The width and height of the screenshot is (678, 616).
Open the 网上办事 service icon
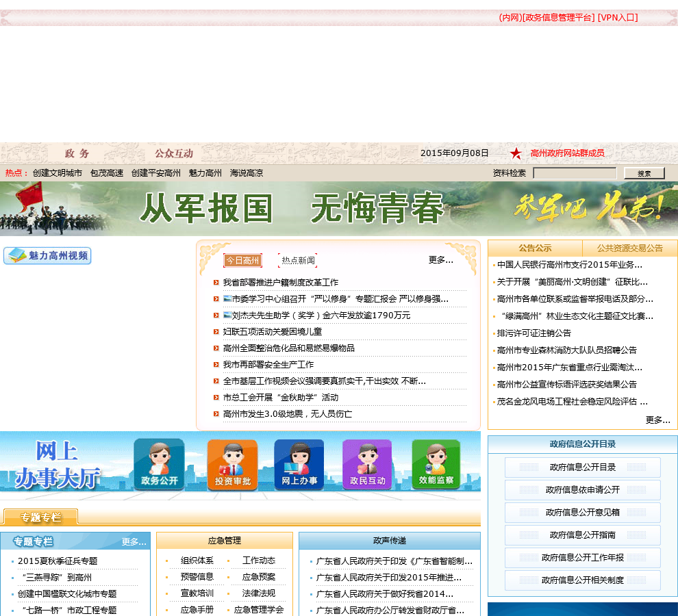point(299,465)
